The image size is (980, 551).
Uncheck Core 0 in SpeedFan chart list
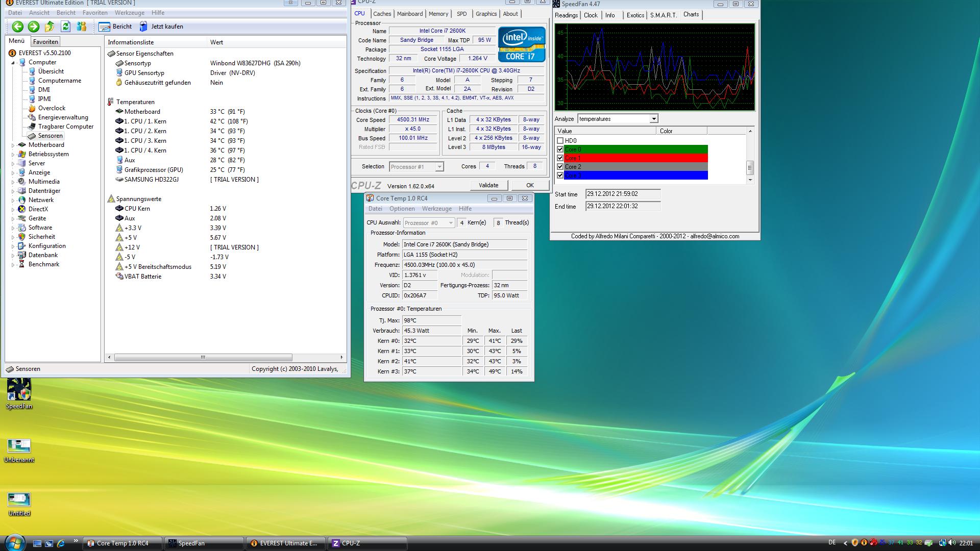click(560, 149)
